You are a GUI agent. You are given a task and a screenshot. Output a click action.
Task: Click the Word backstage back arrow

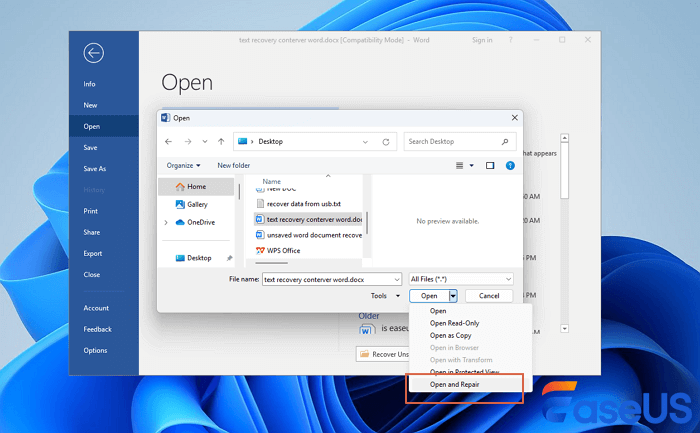tap(94, 53)
